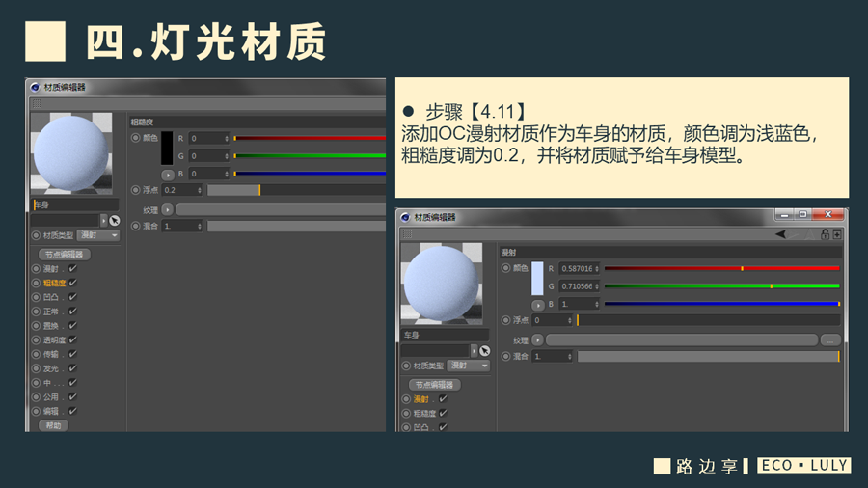Open the 材质类型 dropdown in the right editor
Image resolution: width=868 pixels, height=488 pixels.
469,366
